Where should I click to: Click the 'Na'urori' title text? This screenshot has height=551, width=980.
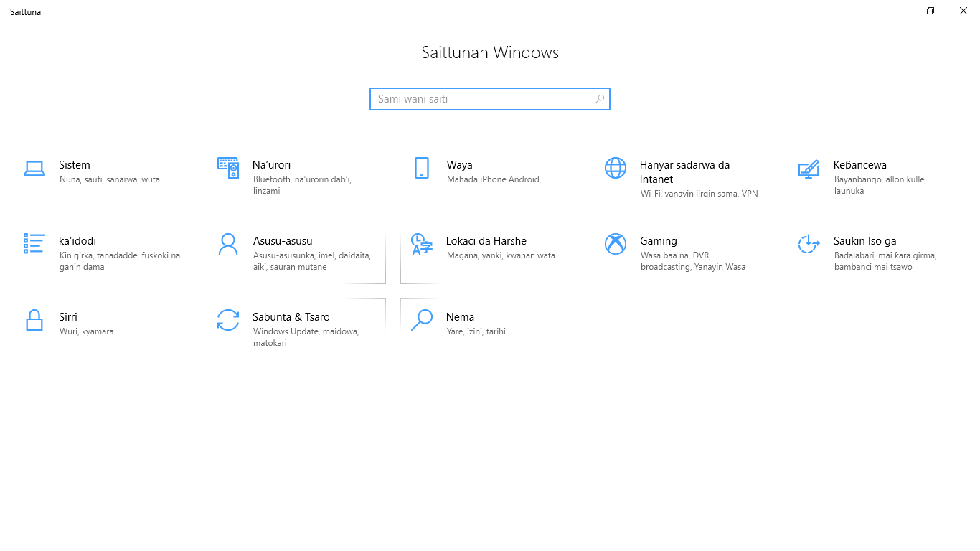pos(271,165)
